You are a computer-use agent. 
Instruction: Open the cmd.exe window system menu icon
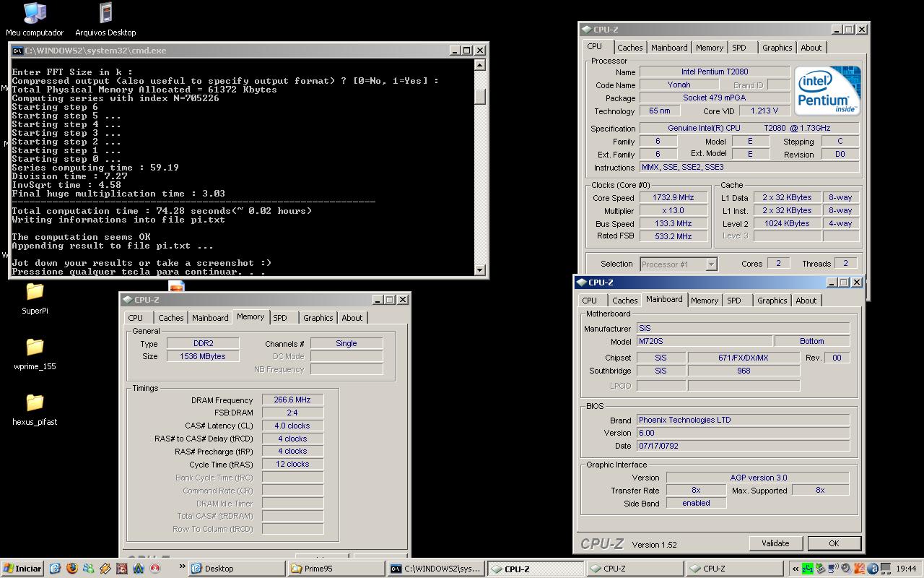point(17,51)
